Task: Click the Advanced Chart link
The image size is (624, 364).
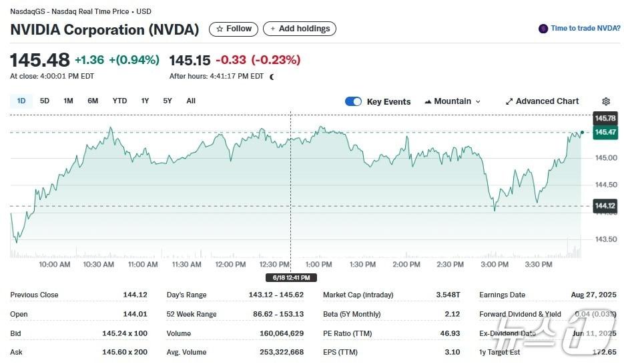Action: (547, 101)
